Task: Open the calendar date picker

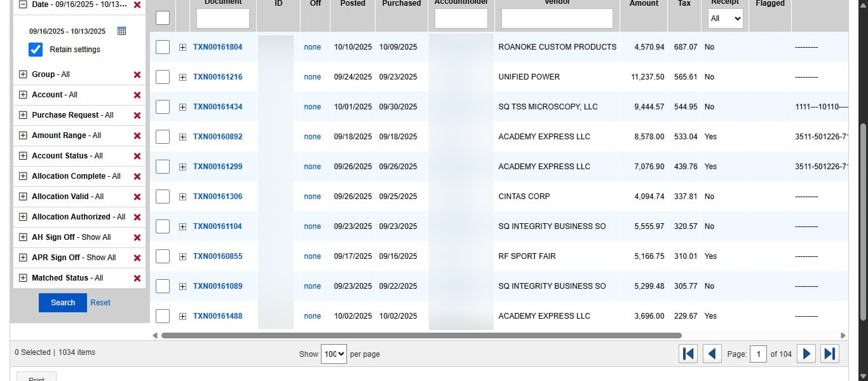Action: coord(121,31)
